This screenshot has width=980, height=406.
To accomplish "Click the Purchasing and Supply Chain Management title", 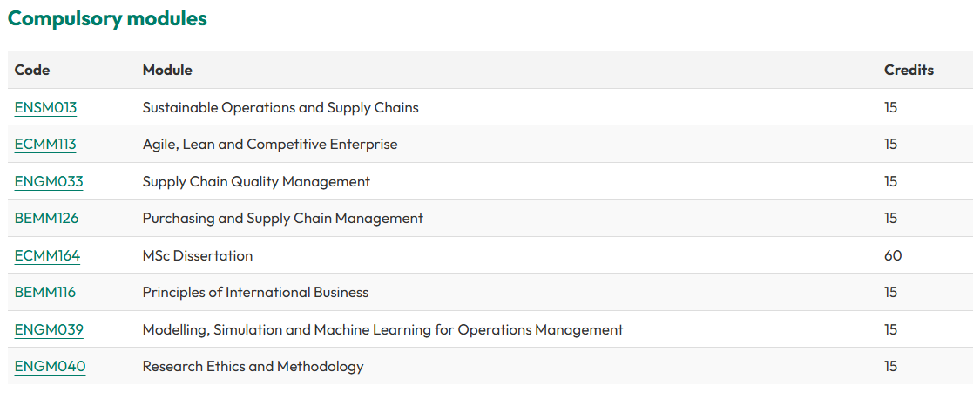I will pos(283,219).
